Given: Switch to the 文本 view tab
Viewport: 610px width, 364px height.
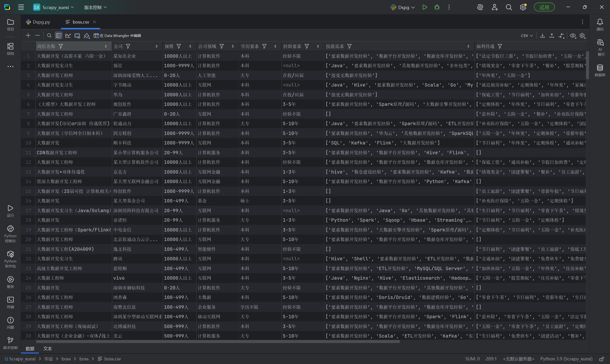Looking at the screenshot, I should coord(48,349).
